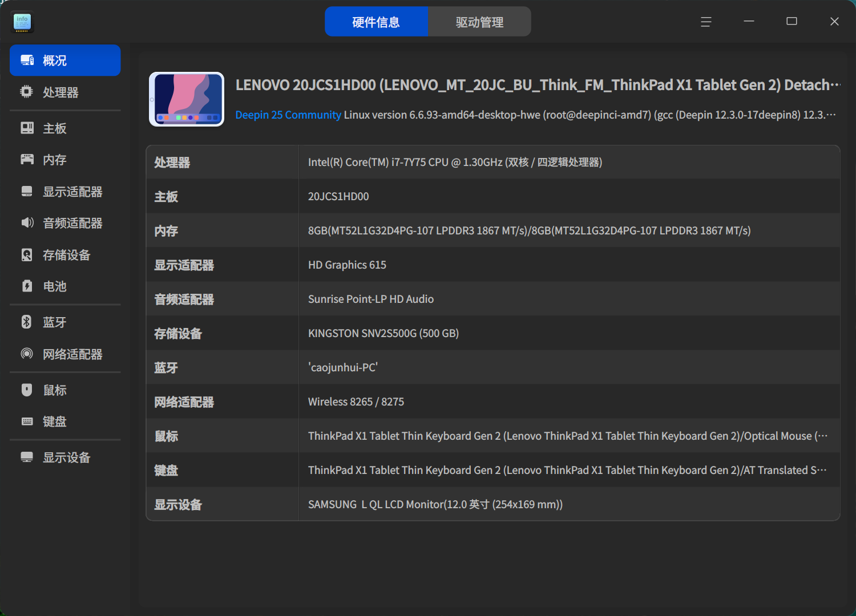
Task: Click the 20JCS1HD00 motherboard value
Action: [x=338, y=196]
